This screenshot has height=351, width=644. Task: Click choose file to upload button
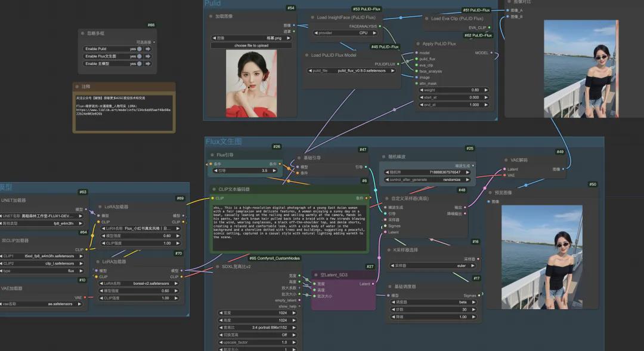[x=251, y=45]
